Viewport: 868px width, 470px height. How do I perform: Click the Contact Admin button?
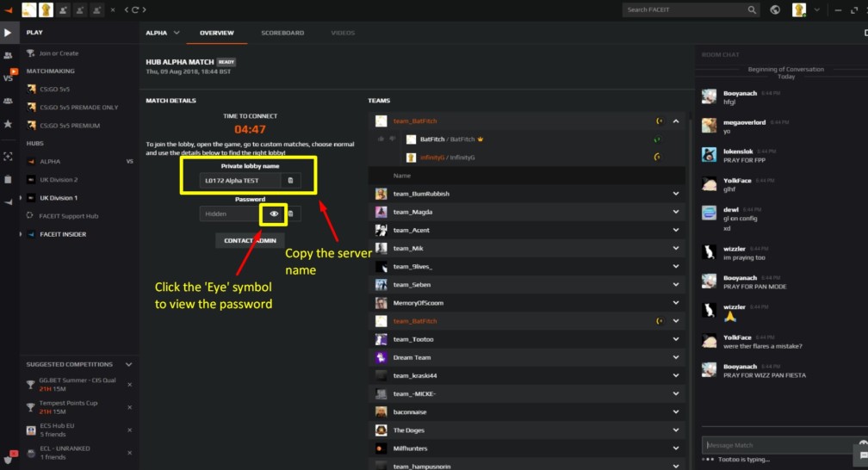tap(250, 240)
